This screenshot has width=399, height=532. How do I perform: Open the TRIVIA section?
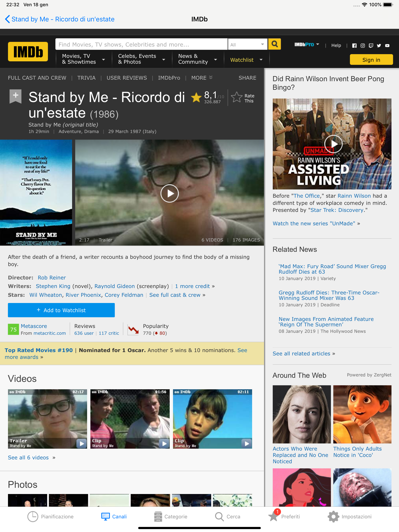point(86,78)
